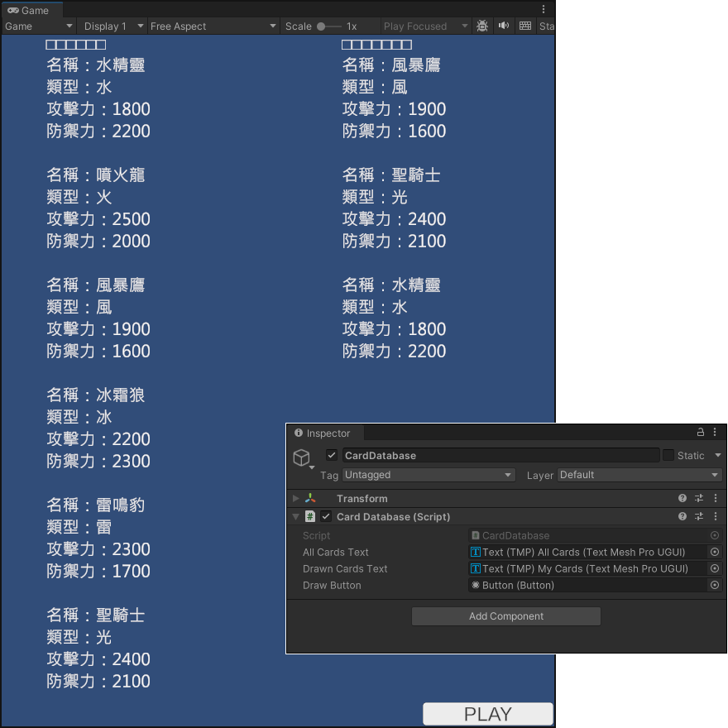Screen dimensions: 728x728
Task: Enable the Static checkbox
Action: pos(668,454)
